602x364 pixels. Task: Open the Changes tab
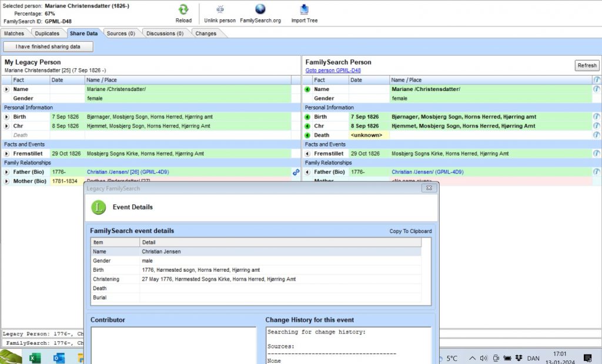[x=206, y=33]
